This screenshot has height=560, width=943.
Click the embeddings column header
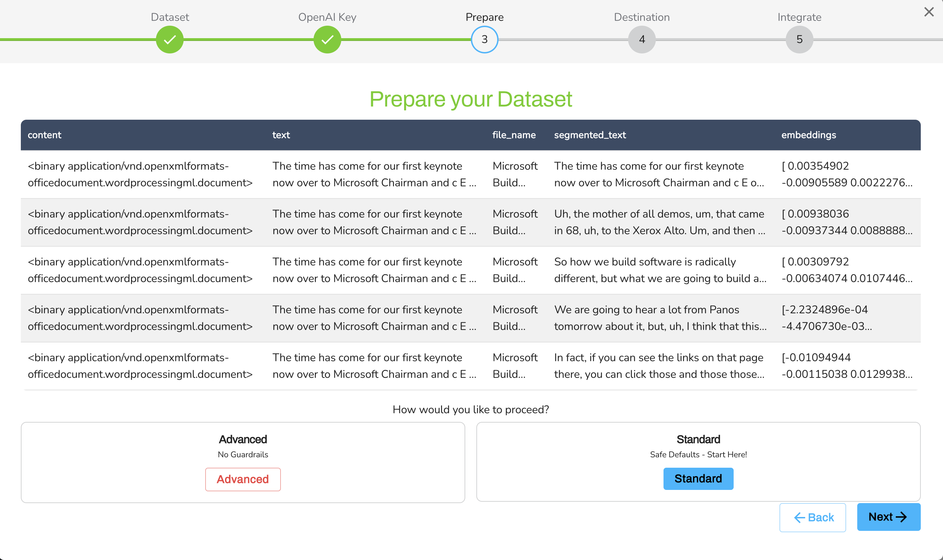tap(808, 135)
